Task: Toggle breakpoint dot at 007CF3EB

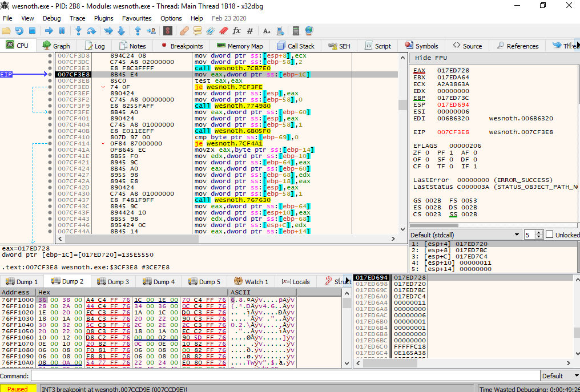Action: 50,80
